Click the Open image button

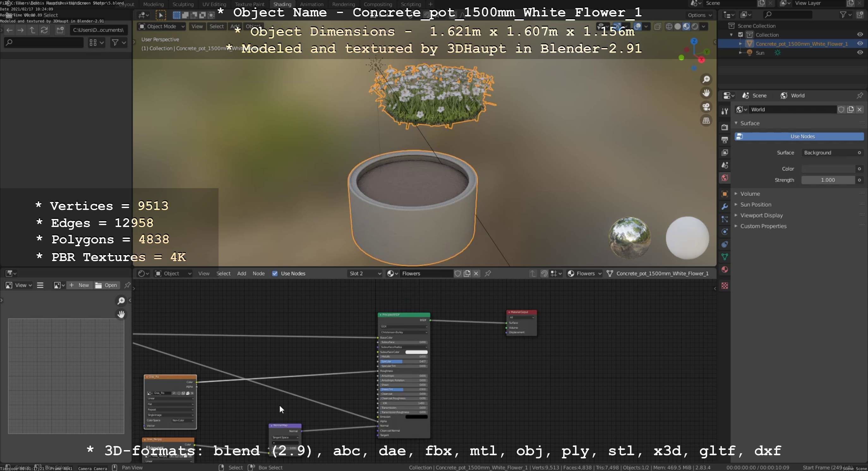click(106, 285)
